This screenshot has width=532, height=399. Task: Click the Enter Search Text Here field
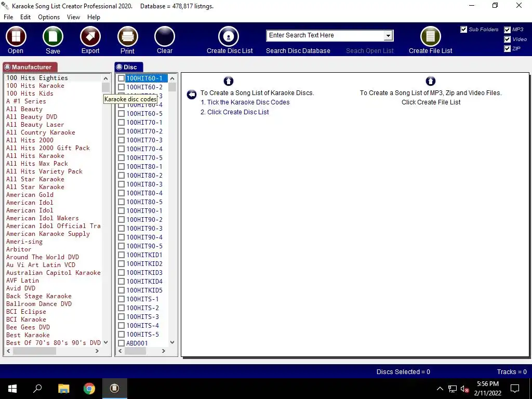(x=326, y=36)
